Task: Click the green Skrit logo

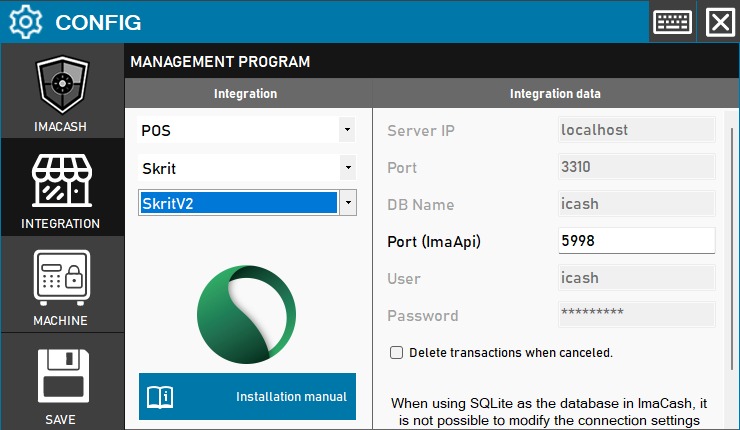Action: pyautogui.click(x=246, y=313)
